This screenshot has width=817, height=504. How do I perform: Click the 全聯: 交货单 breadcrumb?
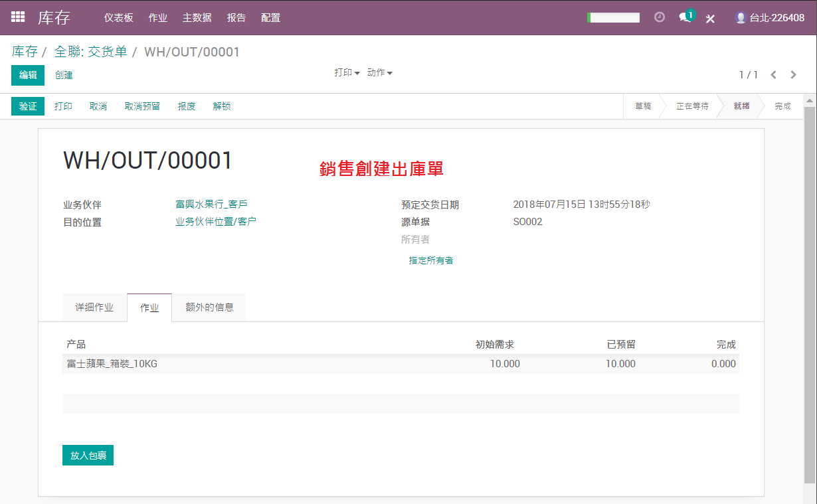pos(90,52)
